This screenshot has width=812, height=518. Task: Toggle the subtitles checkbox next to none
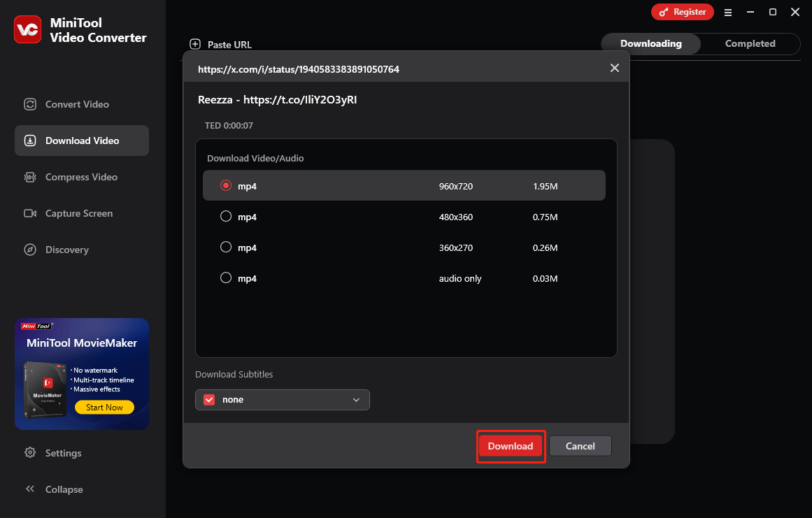[x=209, y=400]
